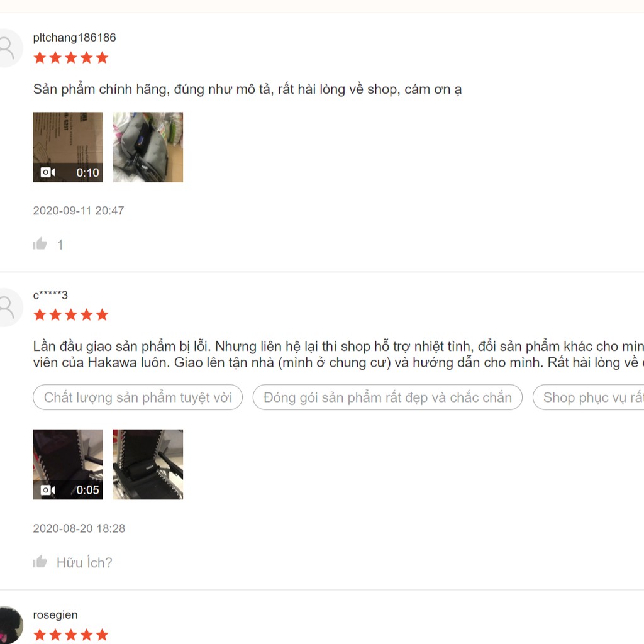Viewport: 644px width, 644px height.
Task: Open pltchang186186's avatar icon
Action: pos(8,48)
